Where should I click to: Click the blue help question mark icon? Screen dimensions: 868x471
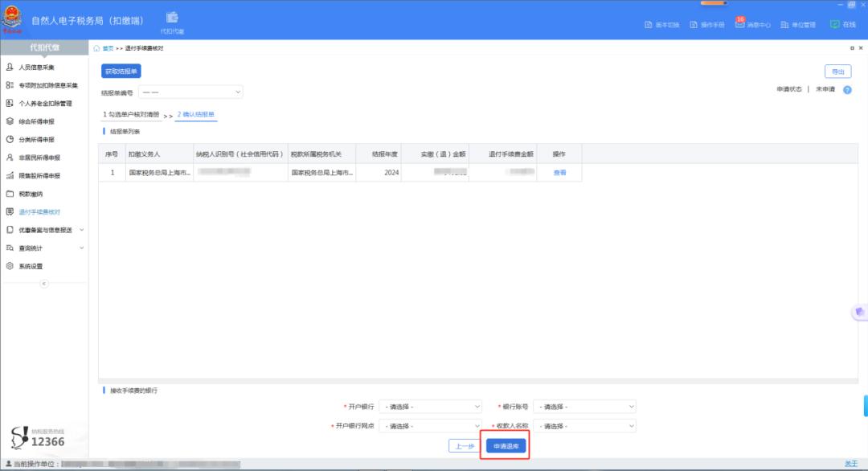point(847,90)
